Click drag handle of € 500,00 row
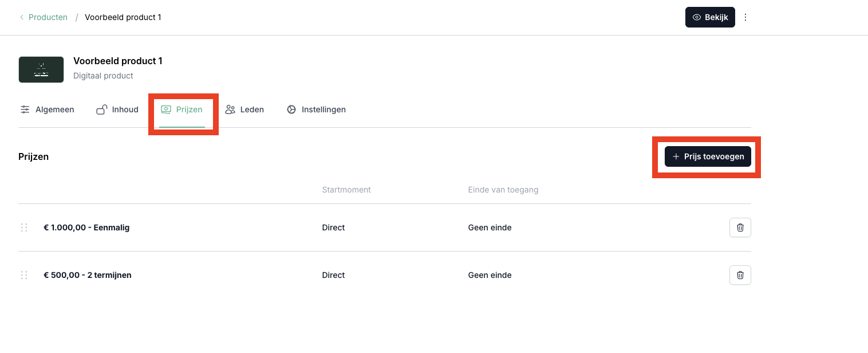This screenshot has height=353, width=868. coord(24,275)
